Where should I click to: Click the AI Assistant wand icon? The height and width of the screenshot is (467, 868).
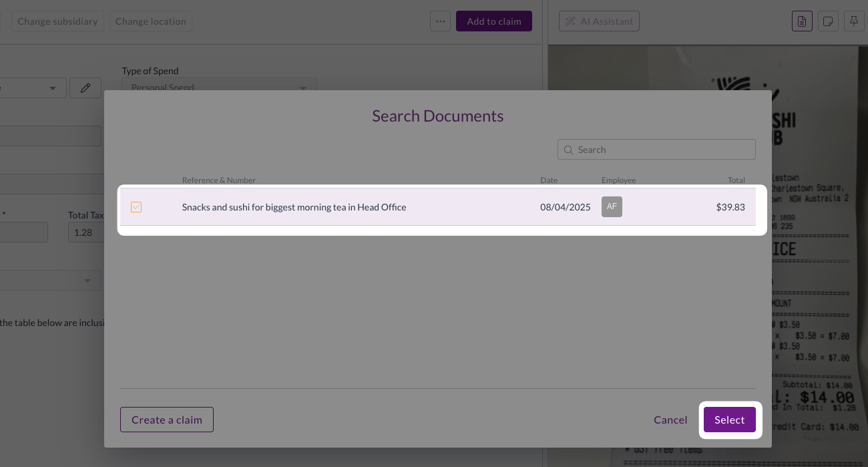570,21
